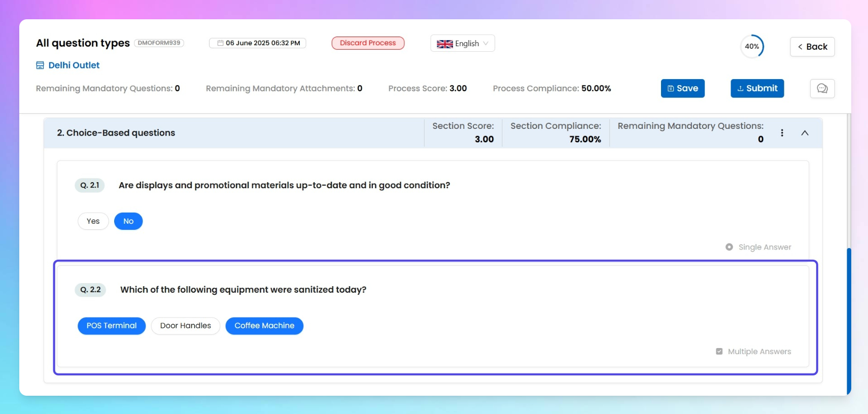Click the 40% progress circle
The width and height of the screenshot is (868, 414).
click(x=752, y=47)
